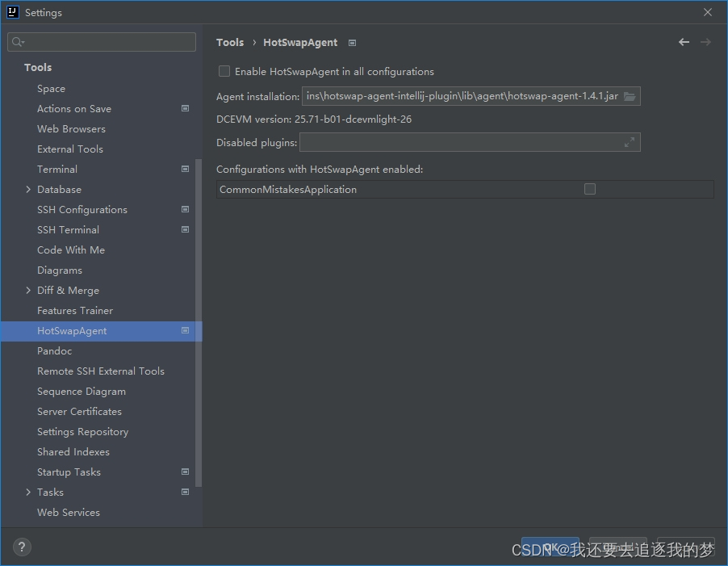Close the Settings dialog
The image size is (728, 566).
[708, 12]
